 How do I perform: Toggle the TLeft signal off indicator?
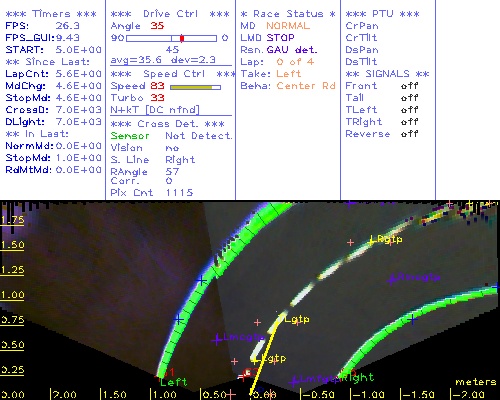(x=409, y=110)
